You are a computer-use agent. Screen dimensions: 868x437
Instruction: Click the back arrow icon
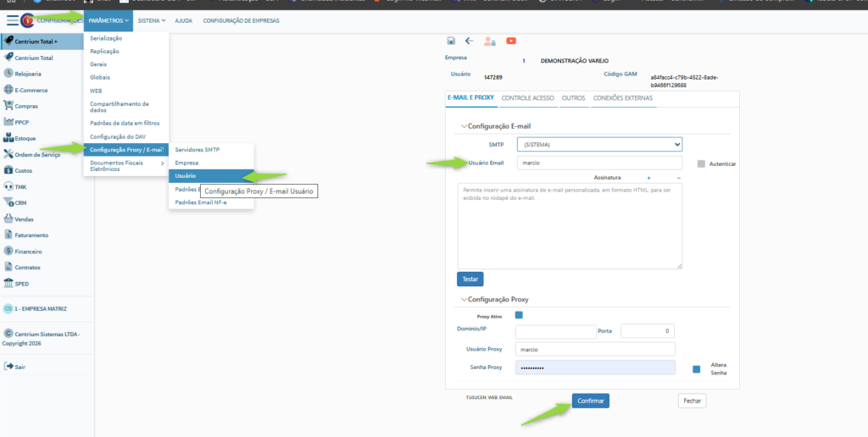[470, 41]
